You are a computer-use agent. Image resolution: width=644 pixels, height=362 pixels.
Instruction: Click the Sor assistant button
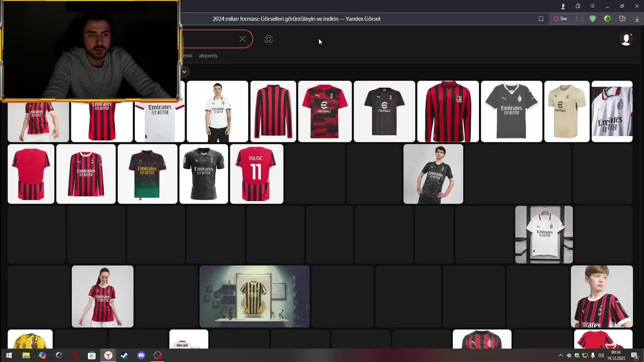(x=560, y=19)
